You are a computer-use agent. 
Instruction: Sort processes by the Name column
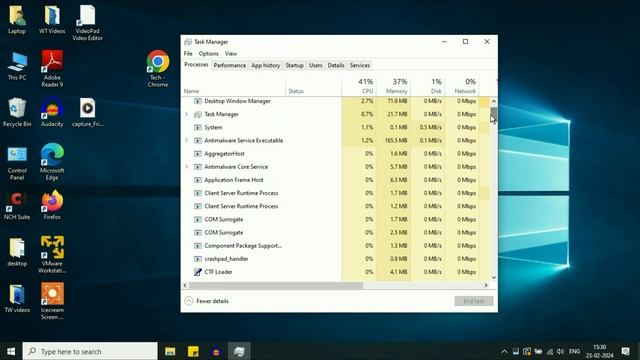tap(233, 85)
